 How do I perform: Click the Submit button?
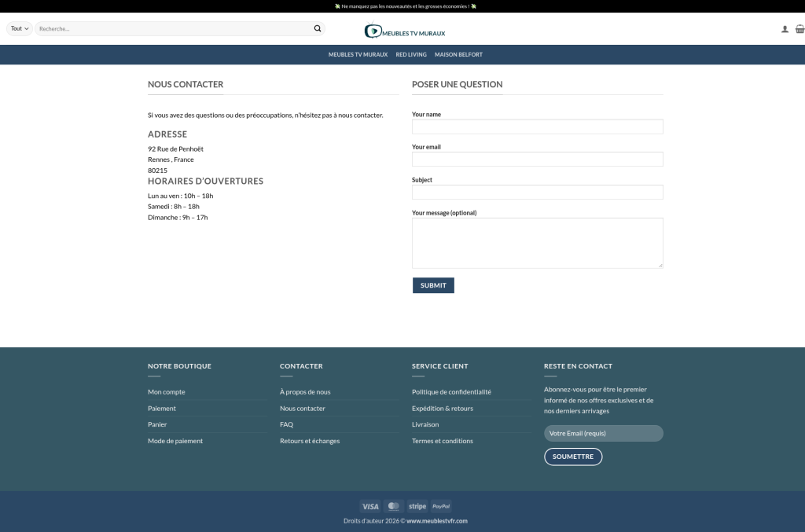point(433,285)
